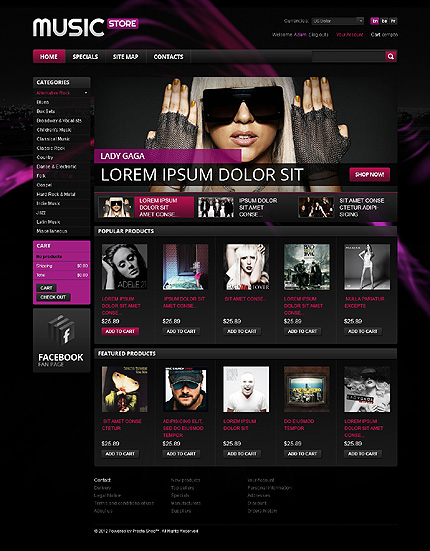Viewport: 430px width, 551px height.
Task: Click the Check Out button in cart
Action: (x=53, y=297)
